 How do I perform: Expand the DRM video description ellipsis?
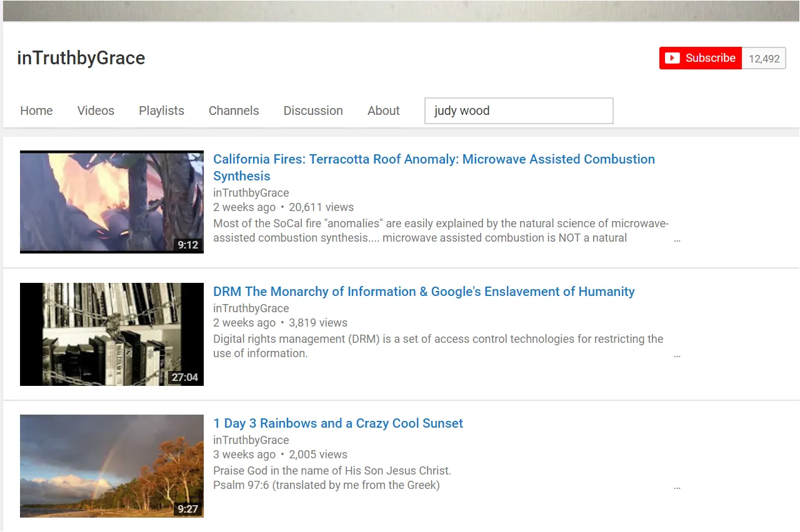tap(677, 355)
